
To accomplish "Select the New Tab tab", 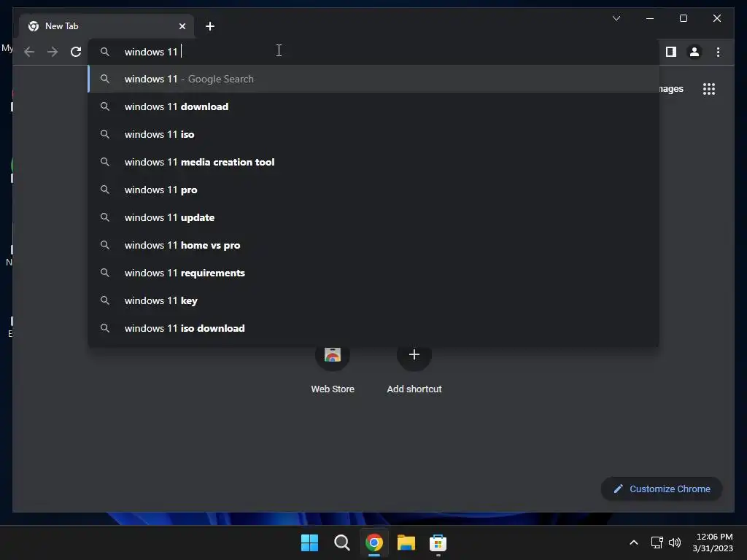I will click(107, 26).
